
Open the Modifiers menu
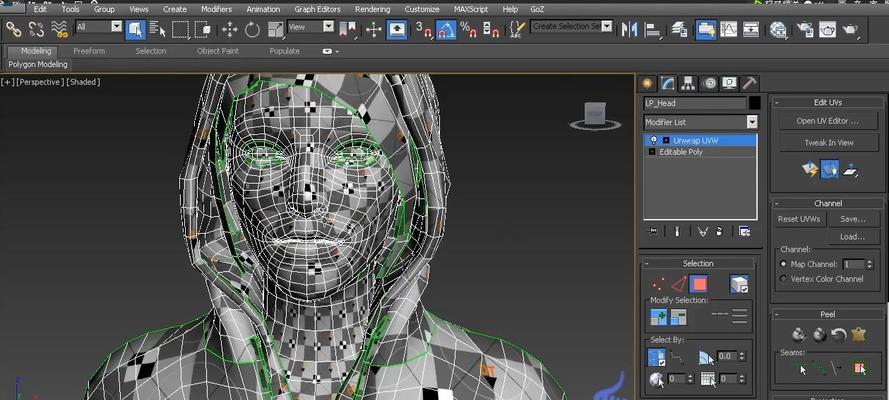click(216, 9)
